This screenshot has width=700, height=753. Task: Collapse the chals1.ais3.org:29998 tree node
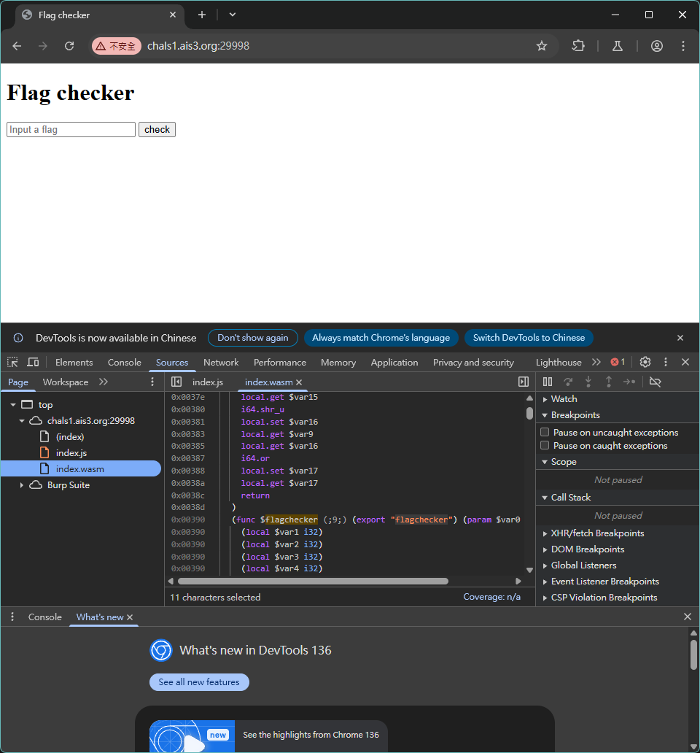point(21,420)
